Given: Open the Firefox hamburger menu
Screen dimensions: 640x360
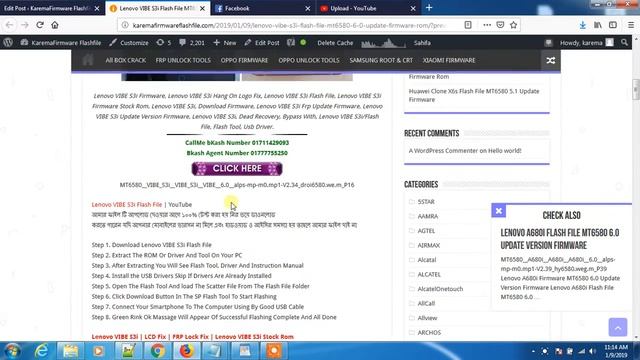Looking at the screenshot, I should (631, 25).
